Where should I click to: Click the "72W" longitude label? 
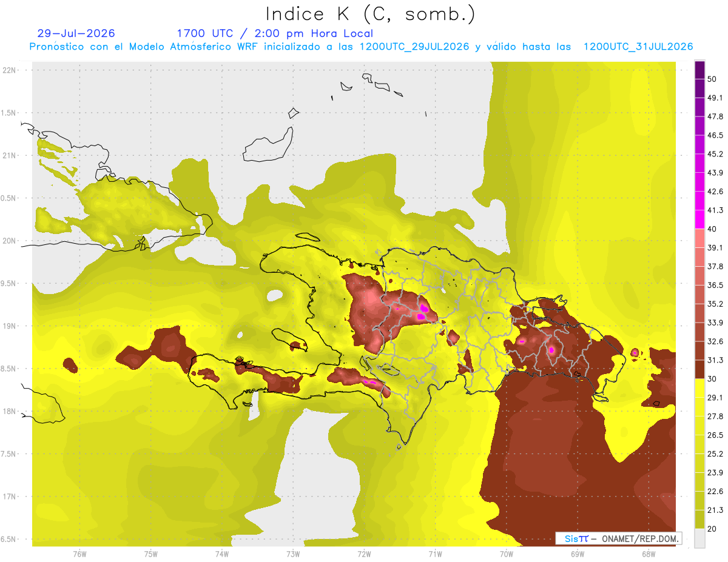point(364,553)
